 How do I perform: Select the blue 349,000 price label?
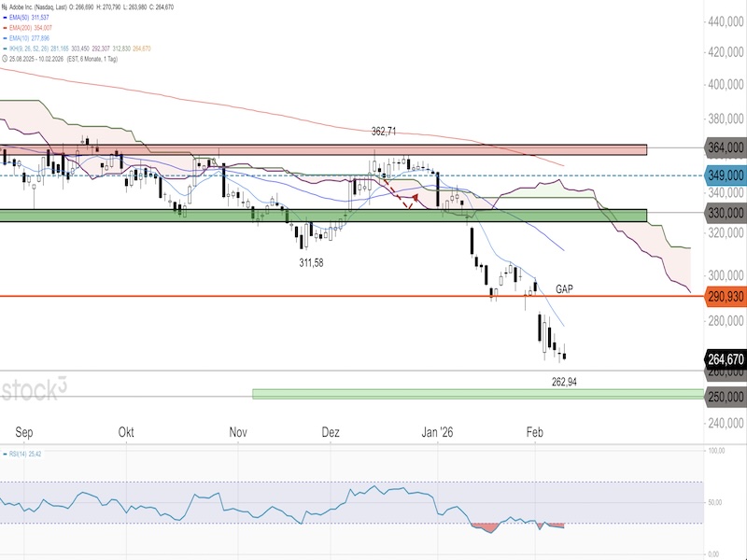726,175
